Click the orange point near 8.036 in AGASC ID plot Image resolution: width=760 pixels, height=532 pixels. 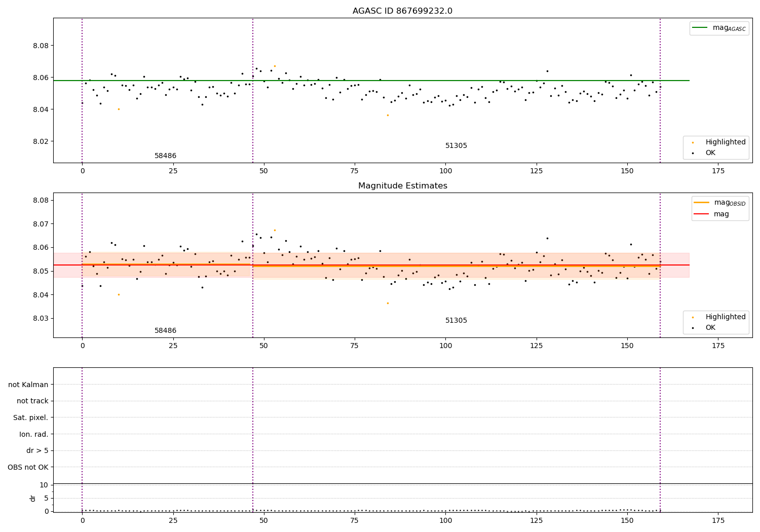coord(388,115)
